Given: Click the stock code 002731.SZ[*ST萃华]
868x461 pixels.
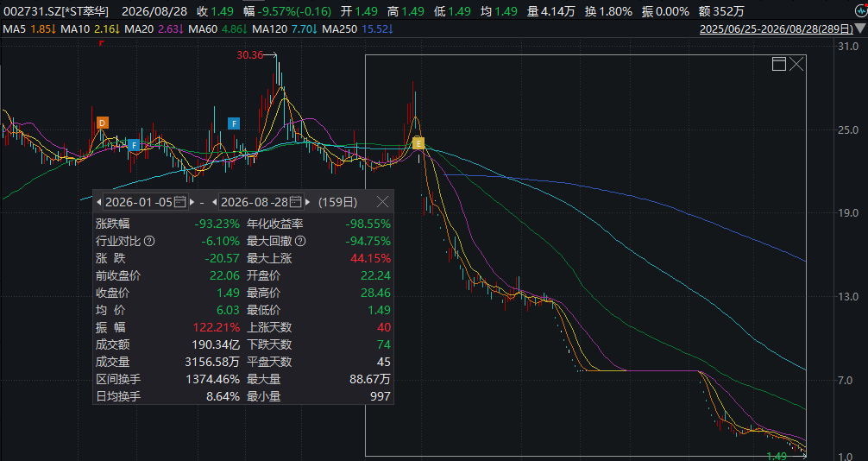Looking at the screenshot, I should coord(56,11).
